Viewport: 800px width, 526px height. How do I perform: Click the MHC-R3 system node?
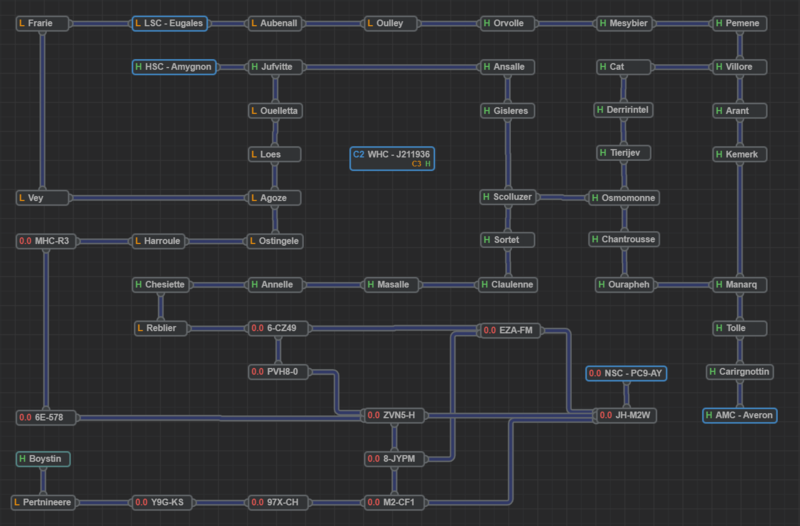tap(44, 241)
